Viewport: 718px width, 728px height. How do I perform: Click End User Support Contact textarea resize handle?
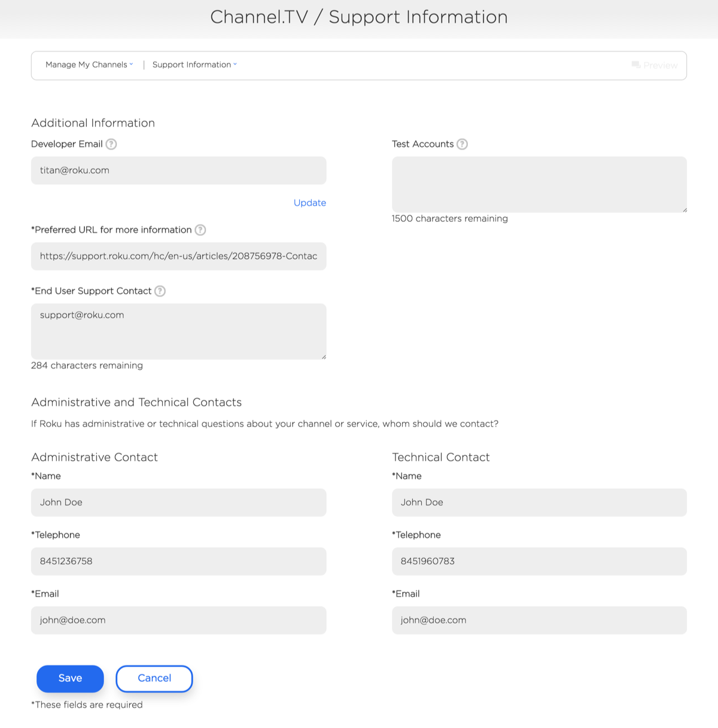(324, 357)
